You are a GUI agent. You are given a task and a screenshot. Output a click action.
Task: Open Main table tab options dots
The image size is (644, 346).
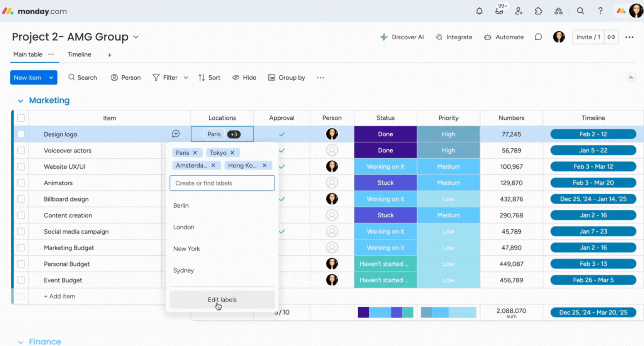[51, 54]
